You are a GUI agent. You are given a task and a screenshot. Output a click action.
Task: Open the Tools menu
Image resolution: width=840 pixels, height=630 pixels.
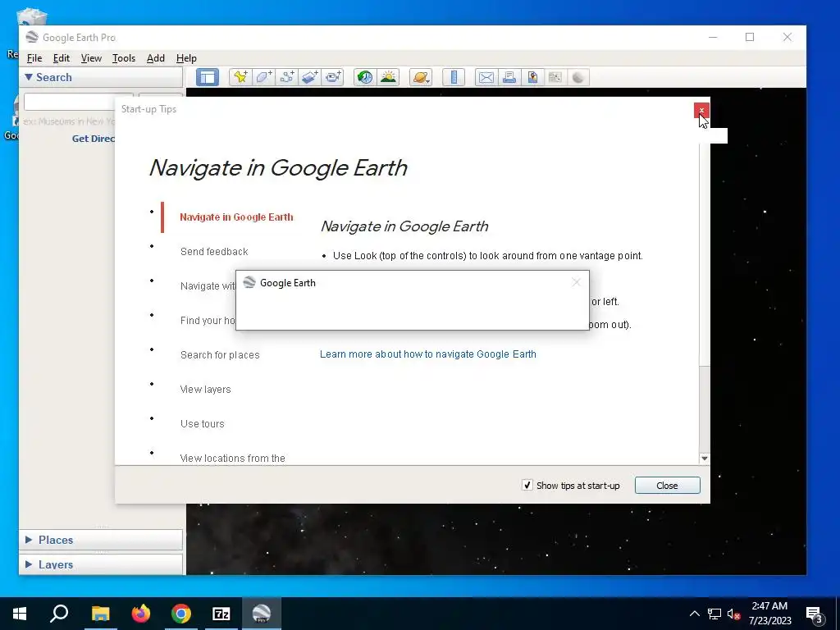pyautogui.click(x=124, y=58)
